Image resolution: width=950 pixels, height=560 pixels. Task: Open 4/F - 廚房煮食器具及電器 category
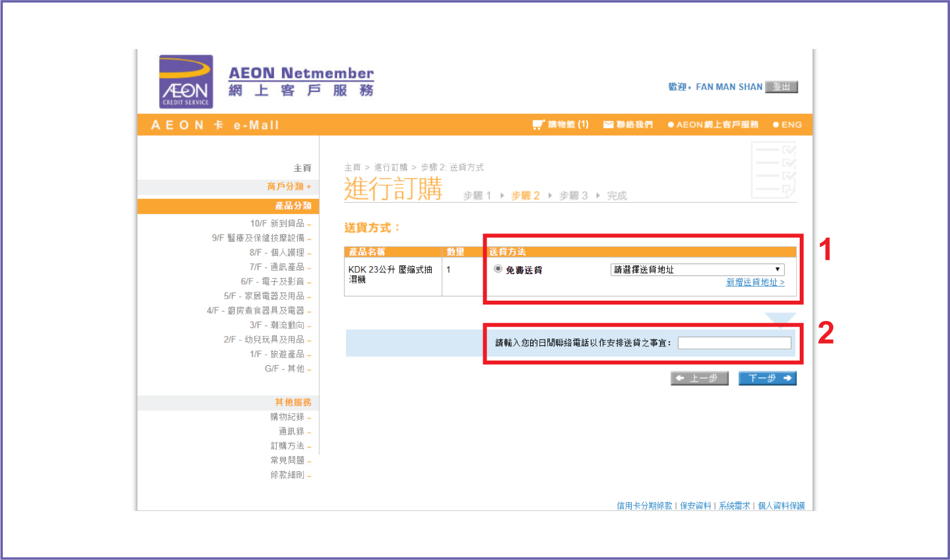tap(259, 311)
